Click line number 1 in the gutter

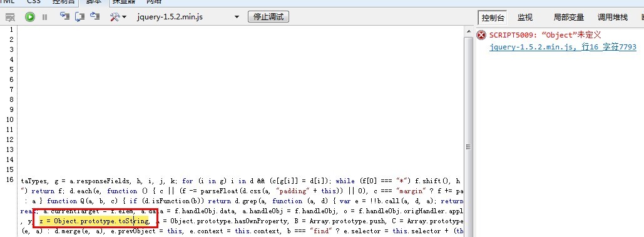click(x=11, y=29)
